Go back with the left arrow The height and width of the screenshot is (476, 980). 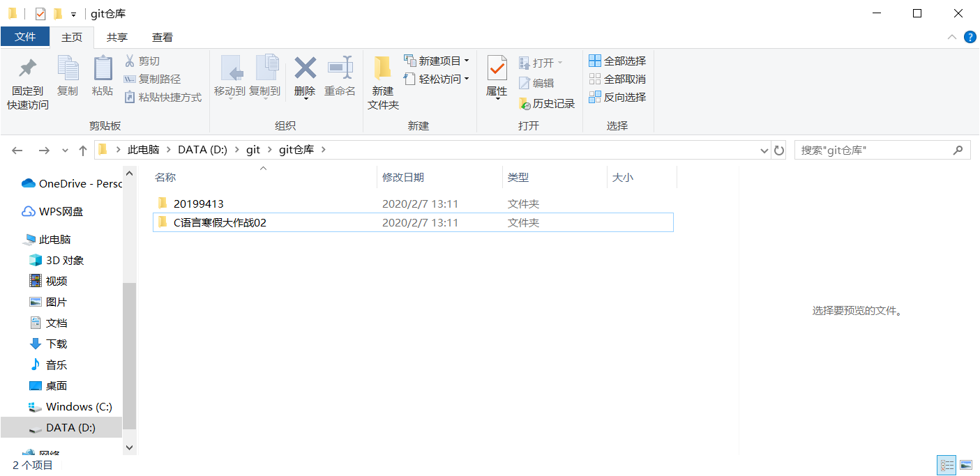(x=17, y=150)
